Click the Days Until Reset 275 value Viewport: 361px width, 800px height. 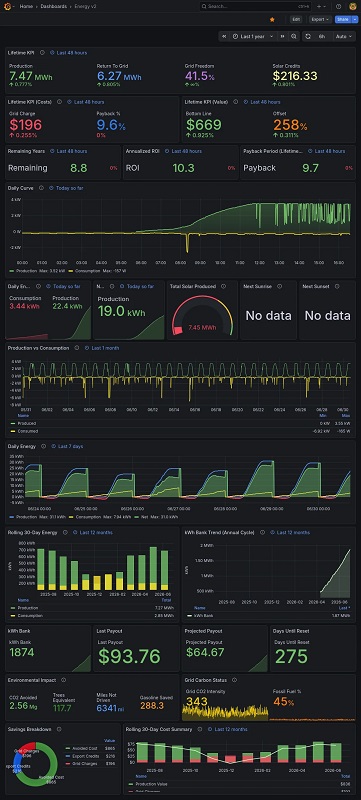point(291,656)
